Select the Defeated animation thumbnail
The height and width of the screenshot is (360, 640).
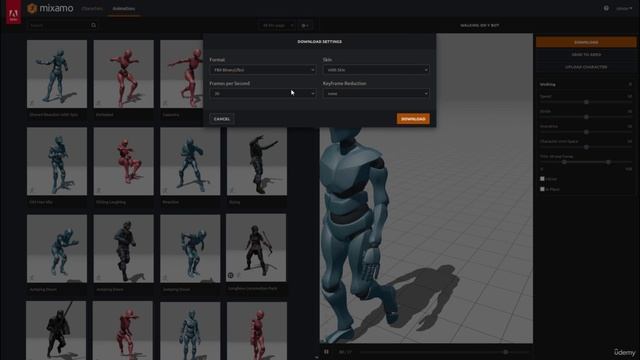(x=124, y=74)
